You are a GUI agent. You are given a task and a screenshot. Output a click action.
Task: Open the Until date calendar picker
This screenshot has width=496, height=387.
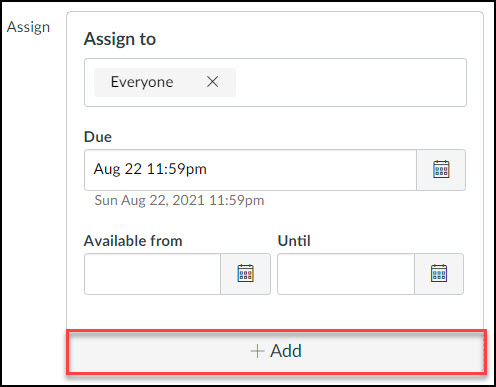[x=439, y=274]
